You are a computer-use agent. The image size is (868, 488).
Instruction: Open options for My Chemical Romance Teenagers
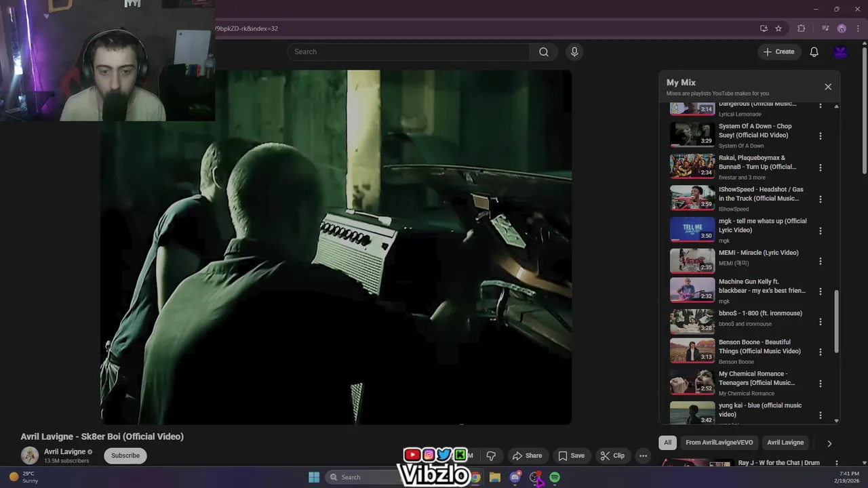[820, 384]
